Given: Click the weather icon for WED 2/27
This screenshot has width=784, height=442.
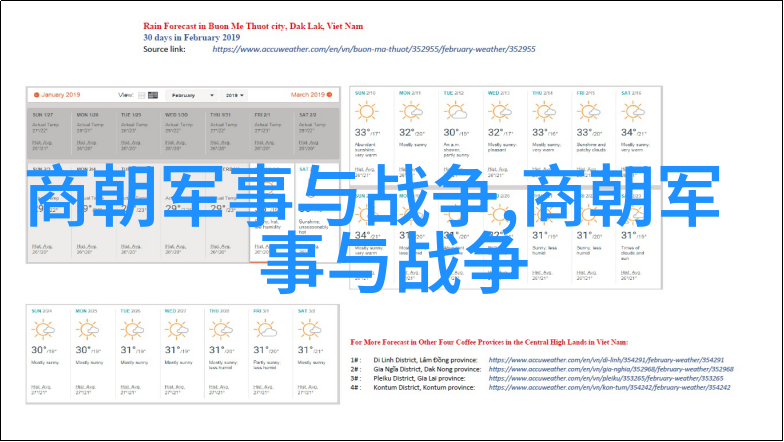Looking at the screenshot, I should tap(176, 330).
